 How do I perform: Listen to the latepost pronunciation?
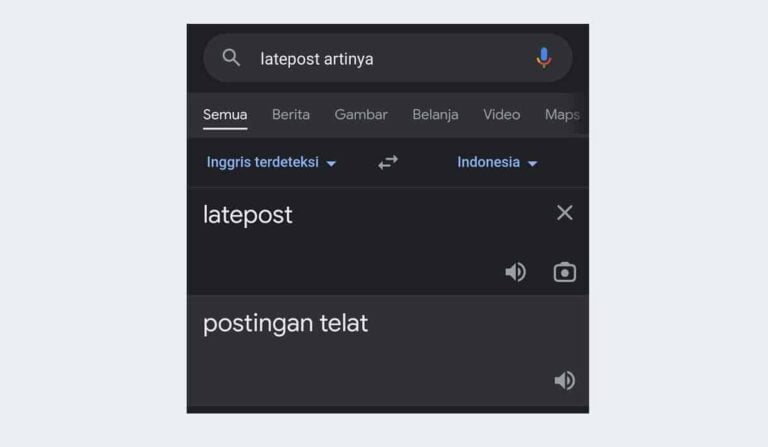pos(516,272)
